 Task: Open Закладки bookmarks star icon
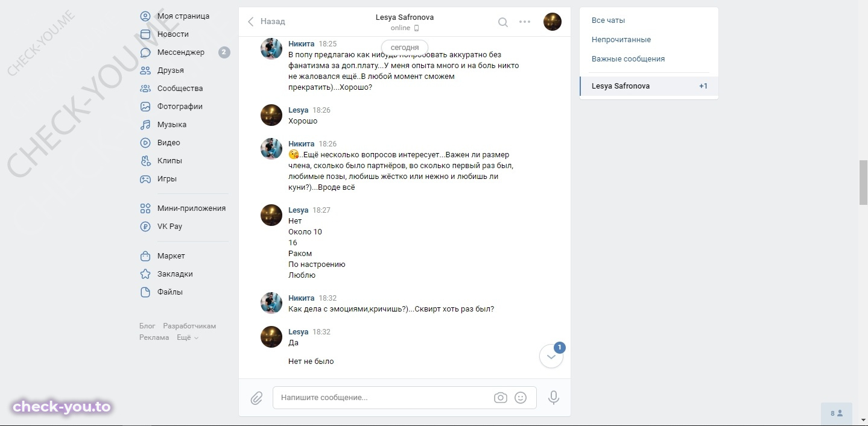click(x=145, y=274)
